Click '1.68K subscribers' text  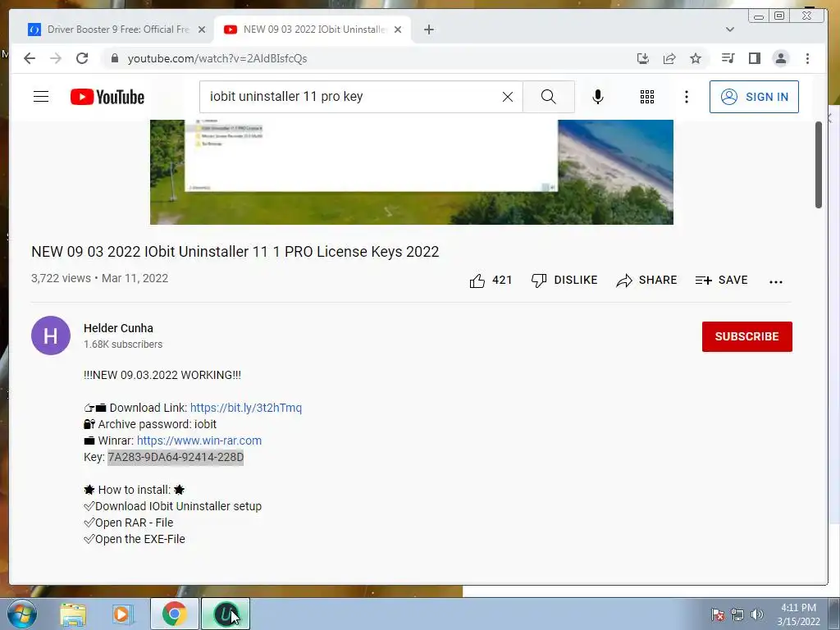tap(123, 345)
